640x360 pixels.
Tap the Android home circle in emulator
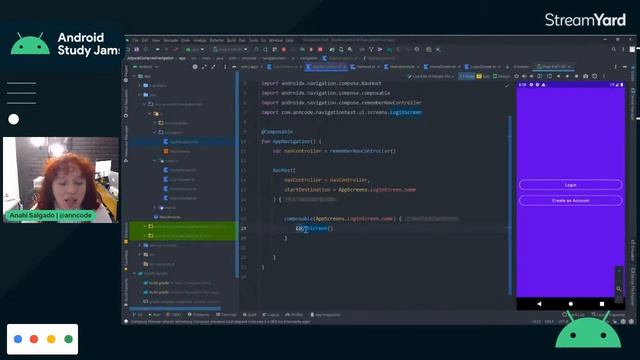(571, 304)
